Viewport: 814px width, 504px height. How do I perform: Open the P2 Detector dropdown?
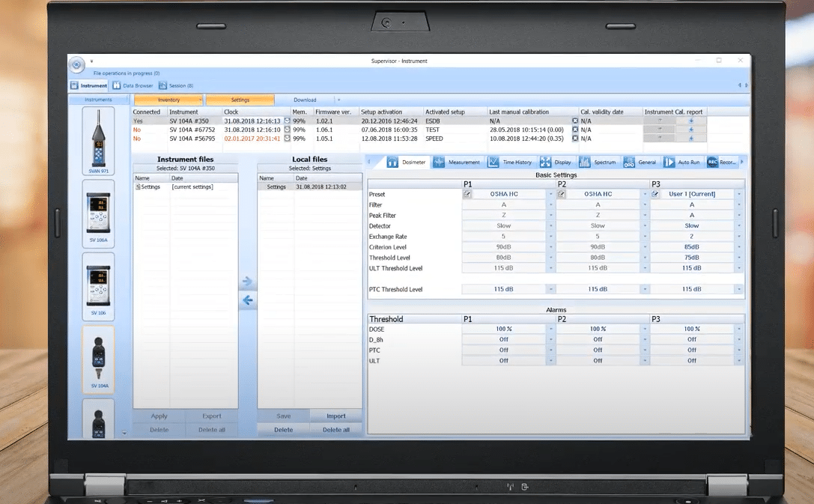[644, 225]
